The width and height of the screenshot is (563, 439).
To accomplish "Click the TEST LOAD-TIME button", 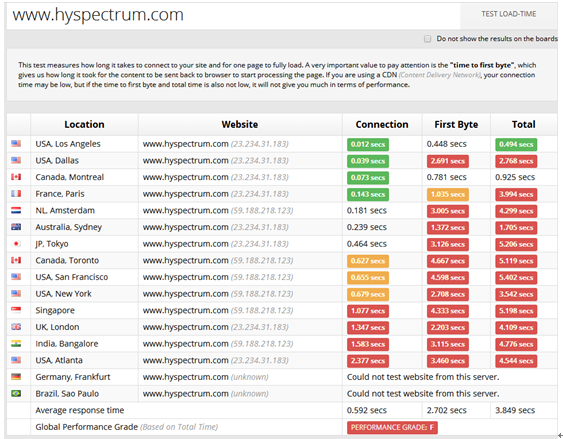I will 508,14.
